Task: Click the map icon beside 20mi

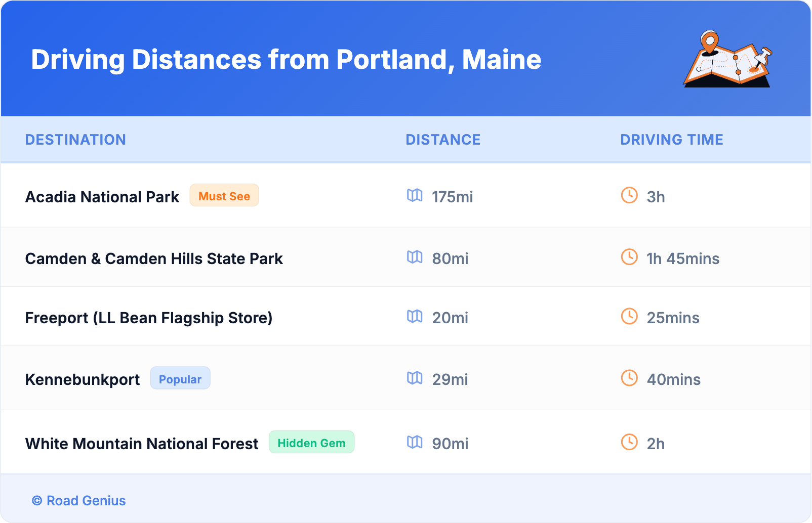Action: 415,316
